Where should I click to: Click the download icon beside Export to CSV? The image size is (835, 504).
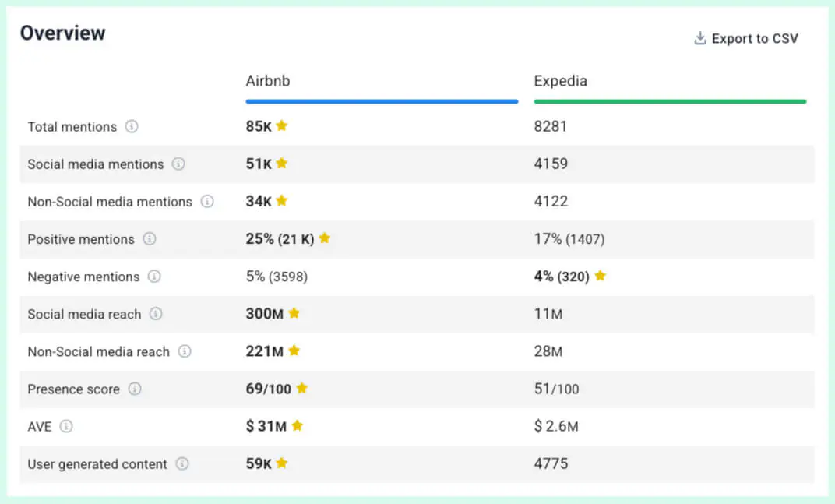[x=700, y=38]
